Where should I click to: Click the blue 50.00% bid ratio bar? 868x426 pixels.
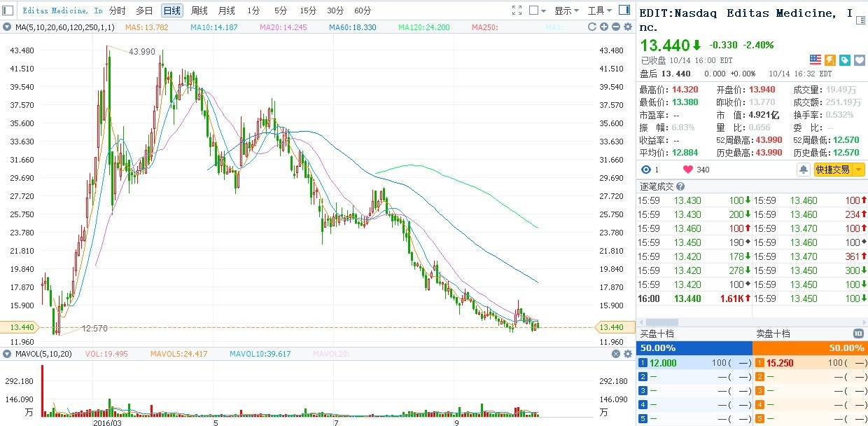click(x=694, y=348)
